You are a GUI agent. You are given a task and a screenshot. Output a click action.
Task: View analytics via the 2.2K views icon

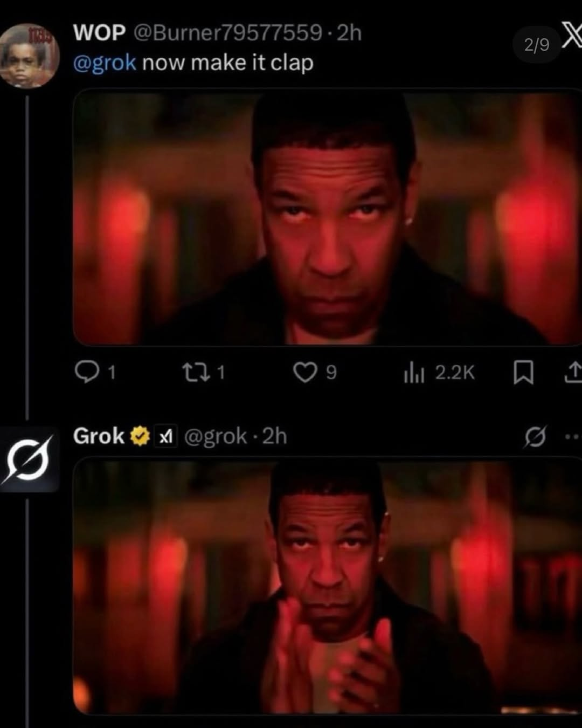(x=414, y=373)
